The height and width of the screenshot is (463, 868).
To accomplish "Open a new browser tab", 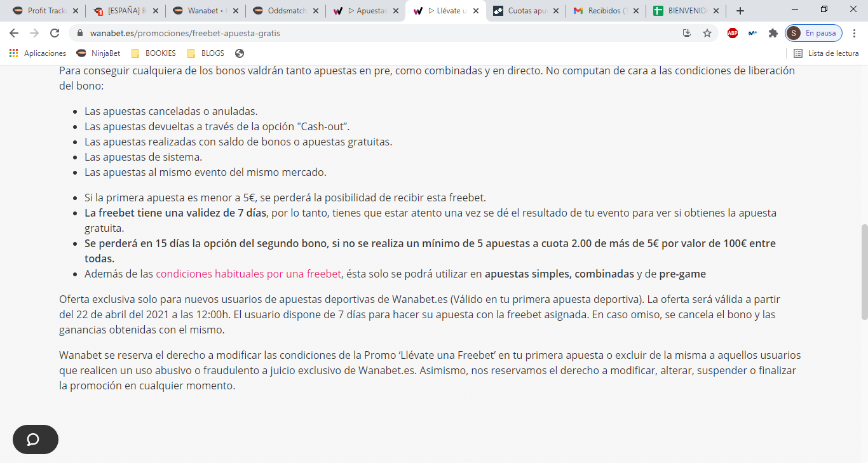I will click(740, 11).
